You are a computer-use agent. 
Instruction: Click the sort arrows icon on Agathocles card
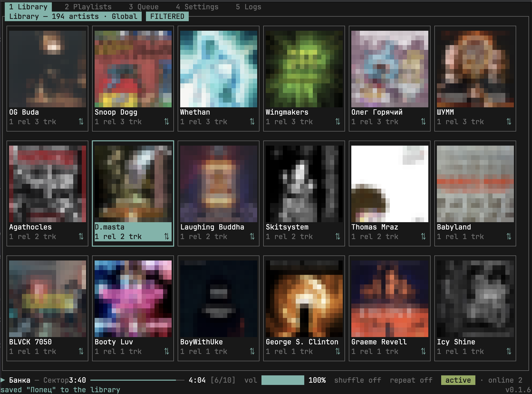click(81, 237)
